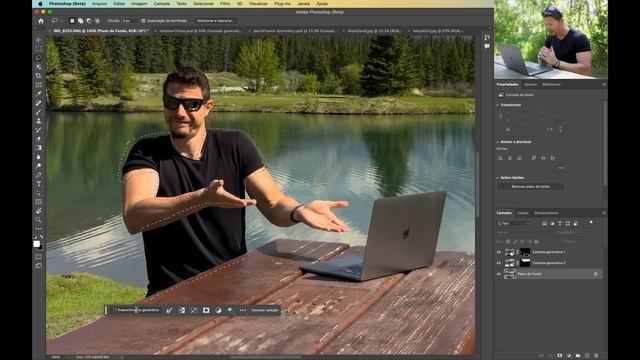Select the Hand tool
This screenshot has height=360, width=640.
(x=38, y=211)
